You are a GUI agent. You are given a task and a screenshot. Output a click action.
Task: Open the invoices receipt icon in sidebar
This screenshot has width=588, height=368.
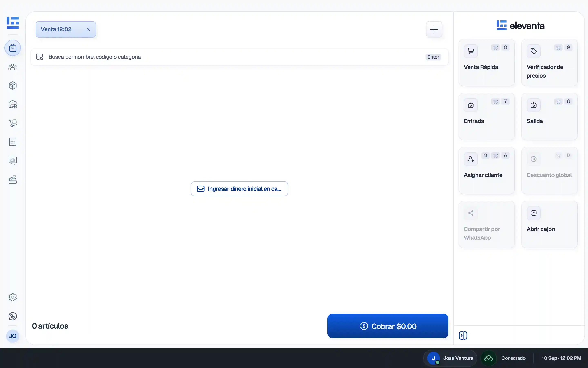click(x=13, y=142)
